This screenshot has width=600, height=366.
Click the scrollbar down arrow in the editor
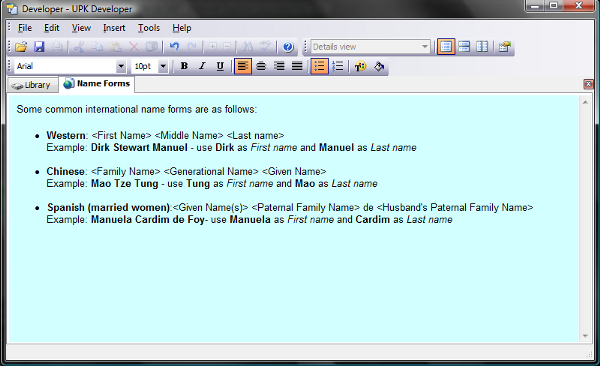coord(585,336)
